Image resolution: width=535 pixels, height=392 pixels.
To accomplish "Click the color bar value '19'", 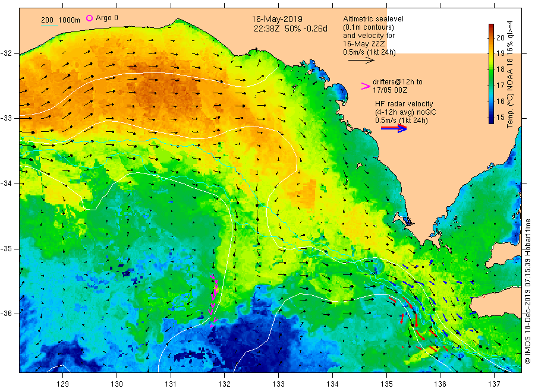I will [x=500, y=53].
